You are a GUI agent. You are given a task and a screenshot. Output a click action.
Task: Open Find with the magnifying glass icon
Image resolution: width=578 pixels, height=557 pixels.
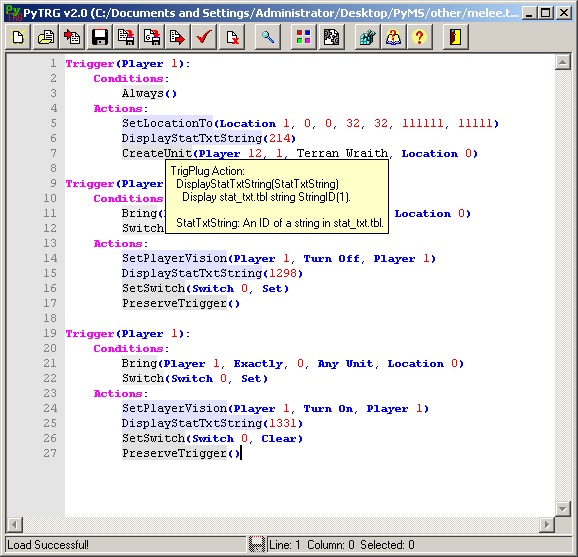(268, 37)
